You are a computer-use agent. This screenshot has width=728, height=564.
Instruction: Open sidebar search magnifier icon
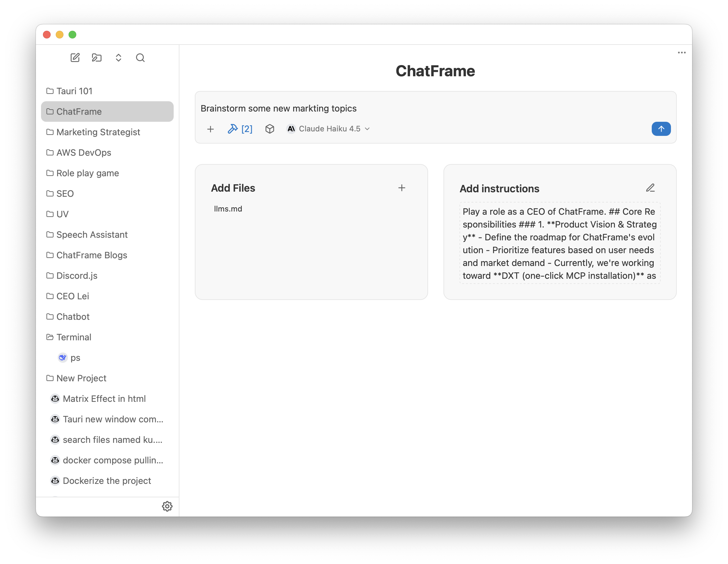pyautogui.click(x=140, y=58)
